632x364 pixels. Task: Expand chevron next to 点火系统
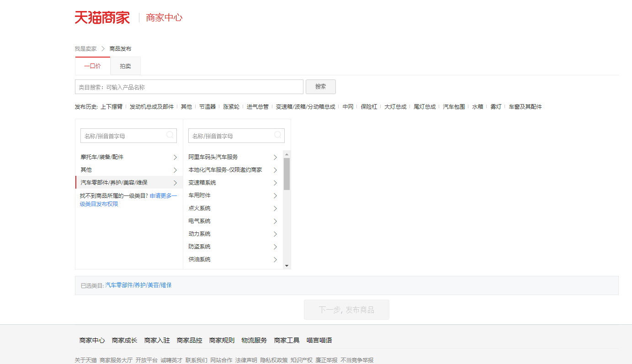point(276,208)
